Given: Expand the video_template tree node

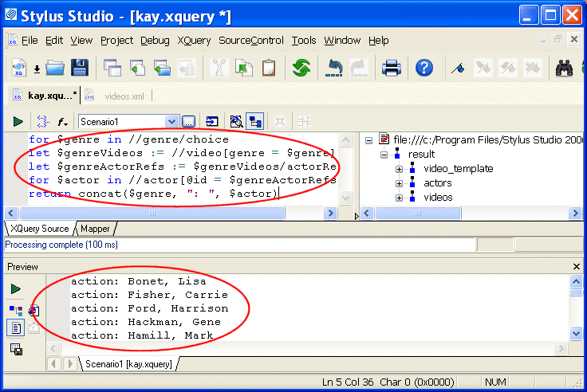Looking at the screenshot, I should 400,169.
